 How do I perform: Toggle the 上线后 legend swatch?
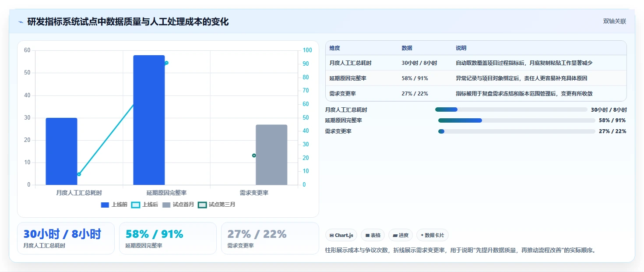pos(136,205)
